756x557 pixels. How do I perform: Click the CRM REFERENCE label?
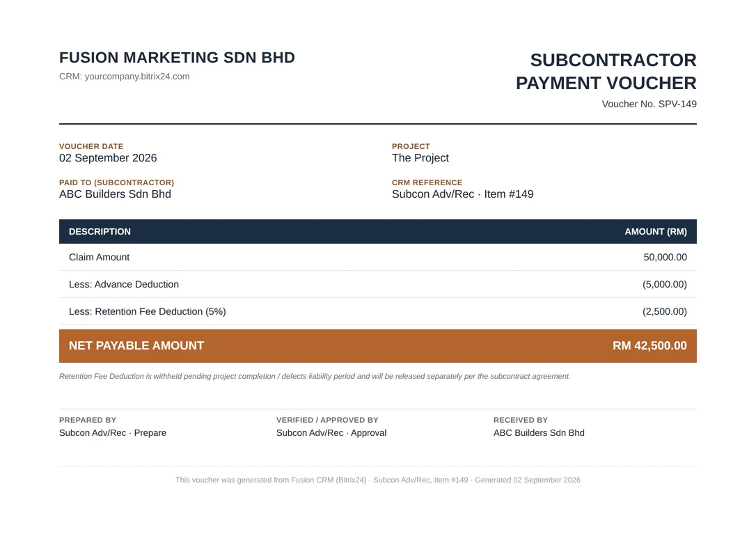point(427,182)
